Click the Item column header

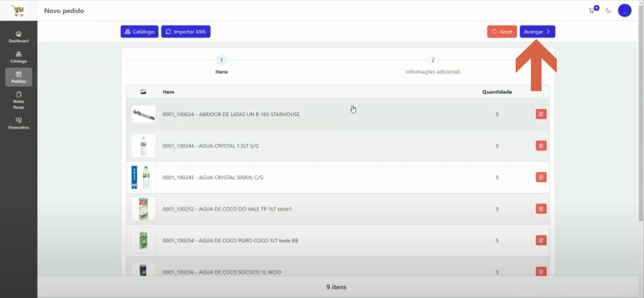(x=169, y=92)
